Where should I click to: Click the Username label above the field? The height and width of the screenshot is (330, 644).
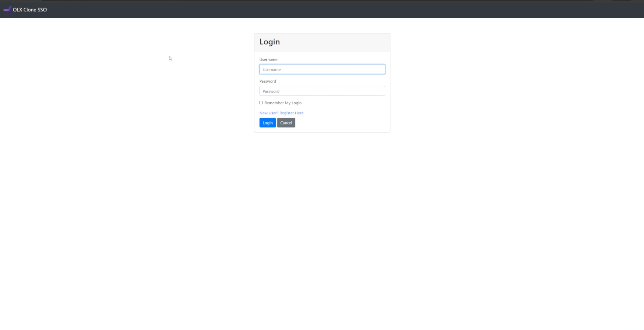(x=268, y=59)
